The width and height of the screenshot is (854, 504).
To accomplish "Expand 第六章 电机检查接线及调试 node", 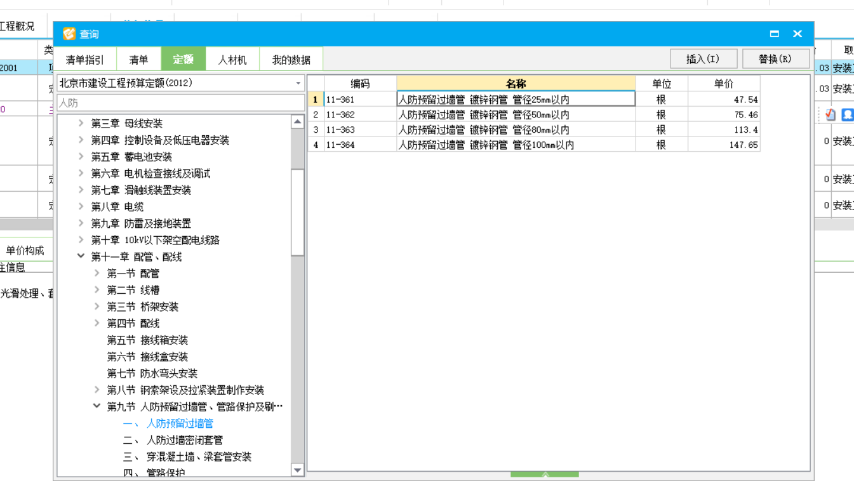I will pyautogui.click(x=81, y=173).
